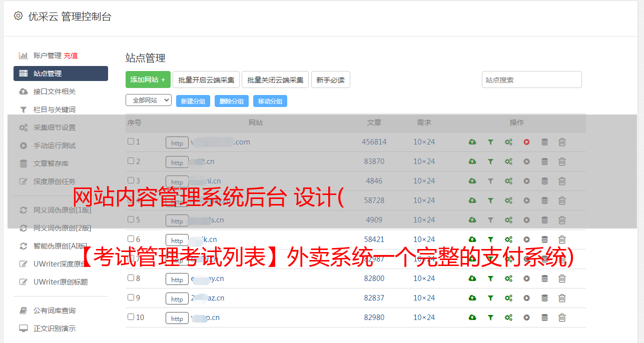Click the database stack icon in row 10
Image resolution: width=644 pixels, height=343 pixels.
tap(544, 317)
